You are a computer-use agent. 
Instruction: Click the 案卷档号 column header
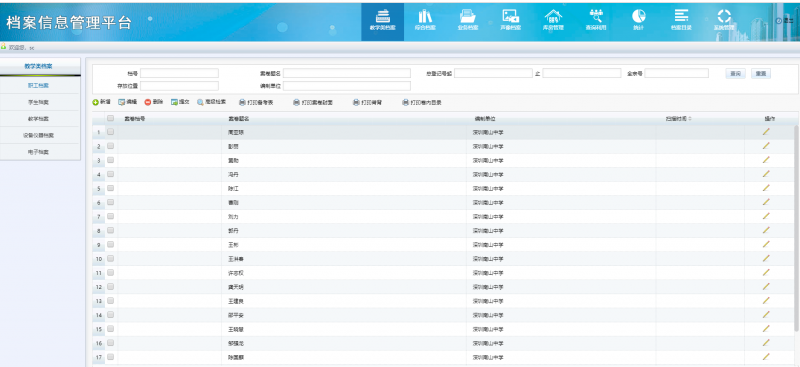coord(135,118)
